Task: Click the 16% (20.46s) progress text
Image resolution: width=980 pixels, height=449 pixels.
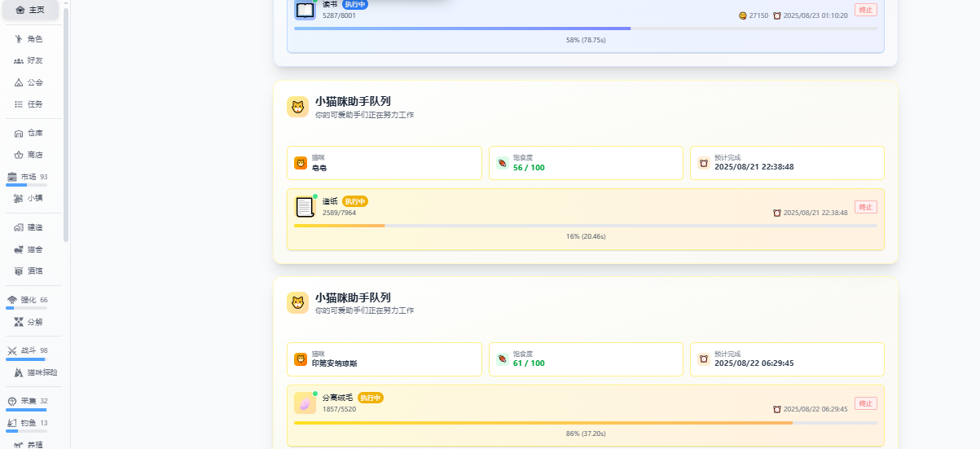Action: pyautogui.click(x=586, y=236)
